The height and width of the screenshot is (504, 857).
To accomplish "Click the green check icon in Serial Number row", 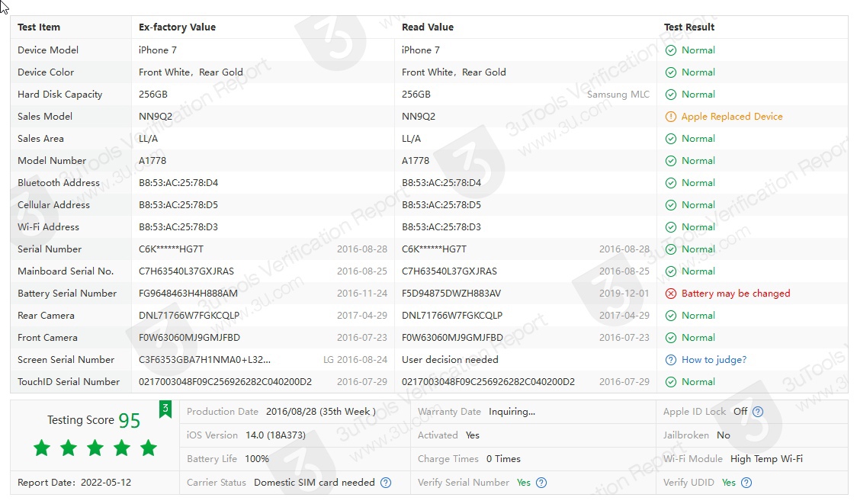I will [x=671, y=249].
